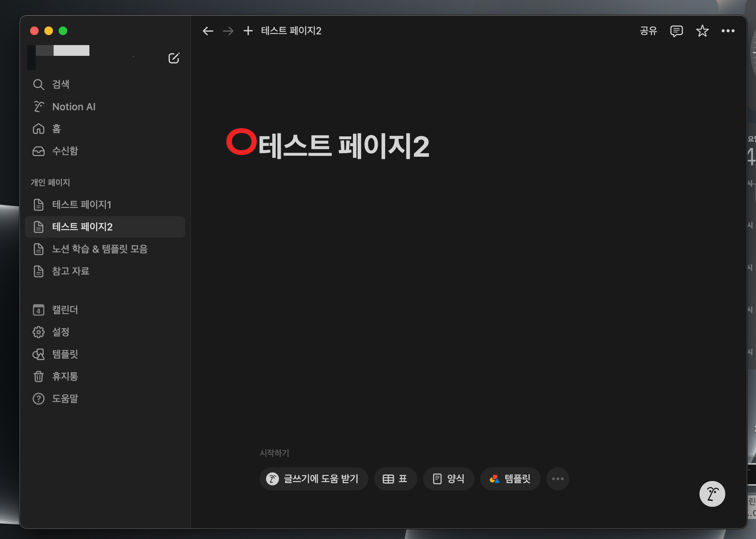This screenshot has width=756, height=539.
Task: Click the new page compose icon
Action: (174, 58)
